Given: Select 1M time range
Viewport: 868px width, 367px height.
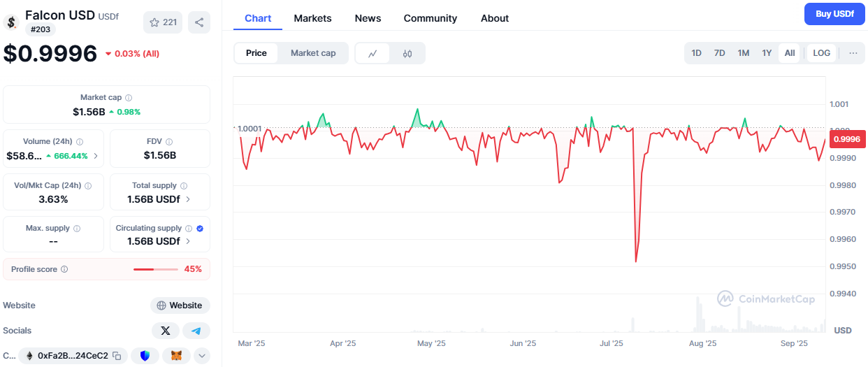Looking at the screenshot, I should (744, 53).
